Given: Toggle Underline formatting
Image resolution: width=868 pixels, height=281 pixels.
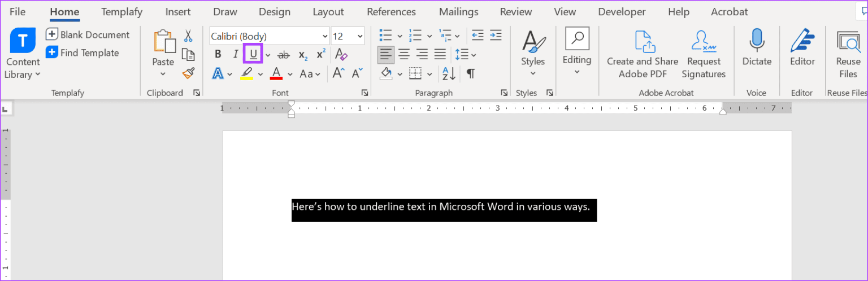Looking at the screenshot, I should pyautogui.click(x=253, y=55).
